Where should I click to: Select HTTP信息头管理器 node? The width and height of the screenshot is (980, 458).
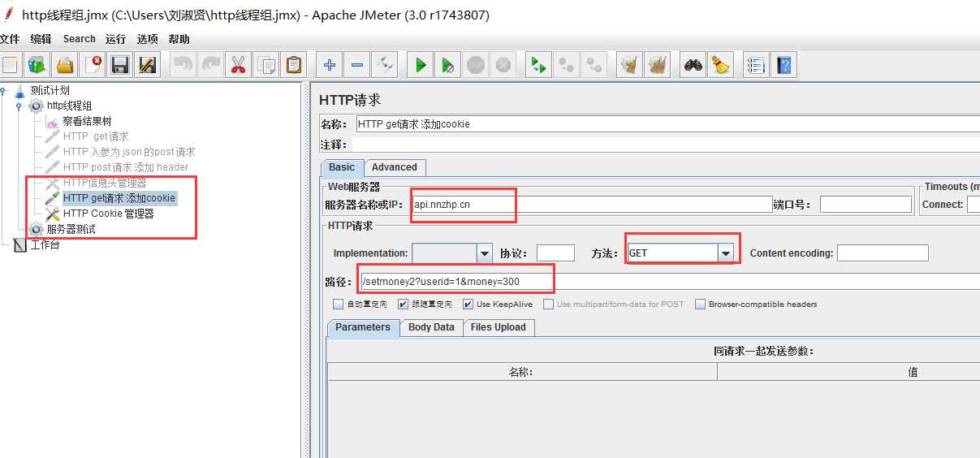[x=105, y=183]
